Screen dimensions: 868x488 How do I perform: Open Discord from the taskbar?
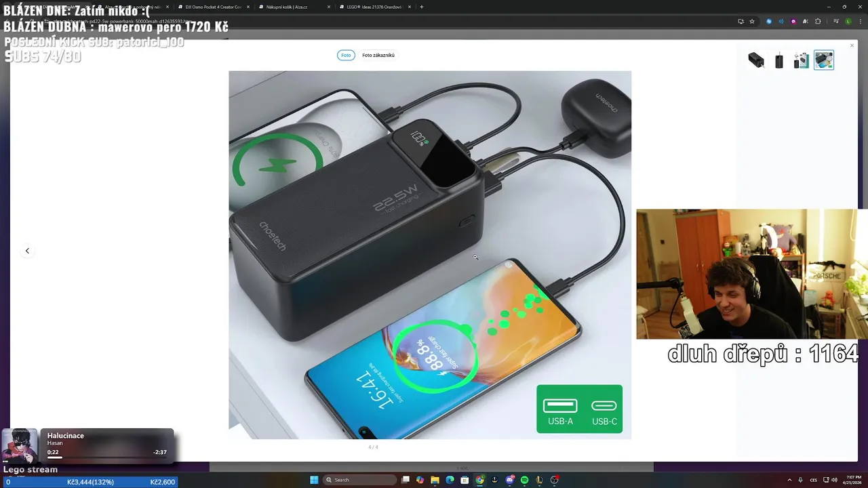point(509,480)
